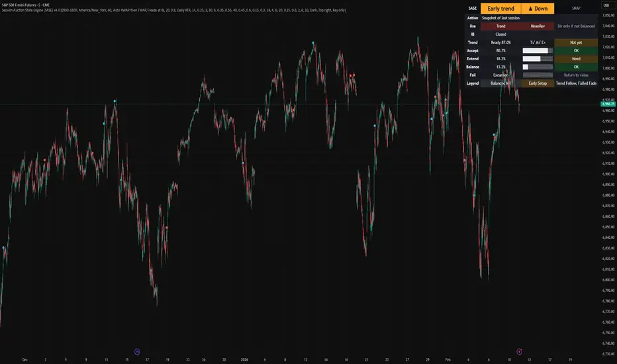Click the 21 date label on time axis
The image size is (617, 364).
tap(366, 359)
